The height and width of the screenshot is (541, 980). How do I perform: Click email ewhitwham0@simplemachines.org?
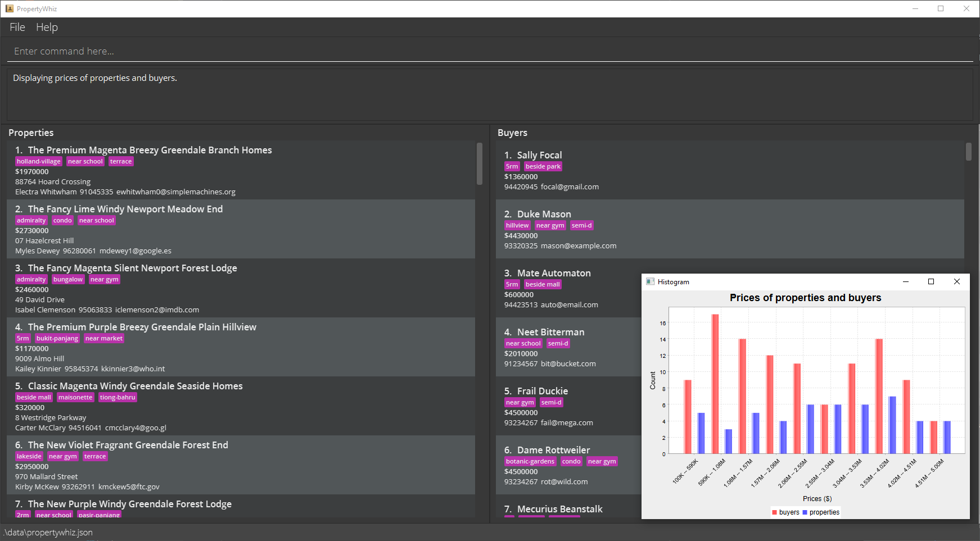click(176, 192)
